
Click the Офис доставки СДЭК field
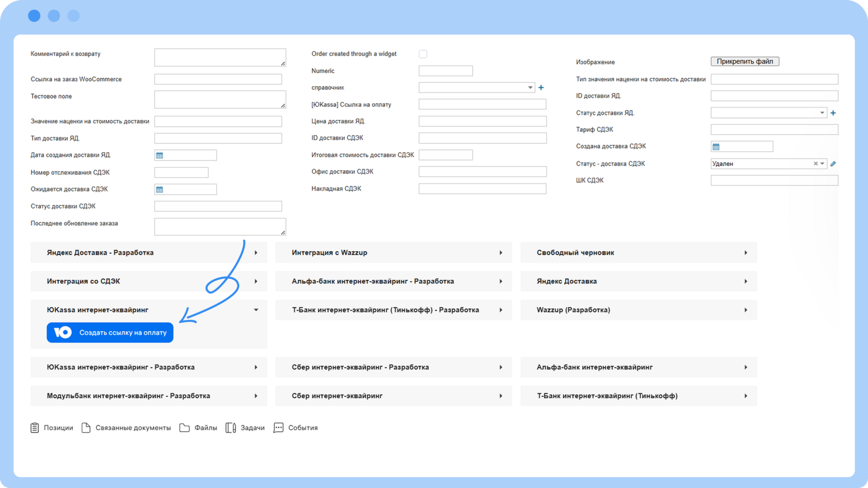(483, 171)
